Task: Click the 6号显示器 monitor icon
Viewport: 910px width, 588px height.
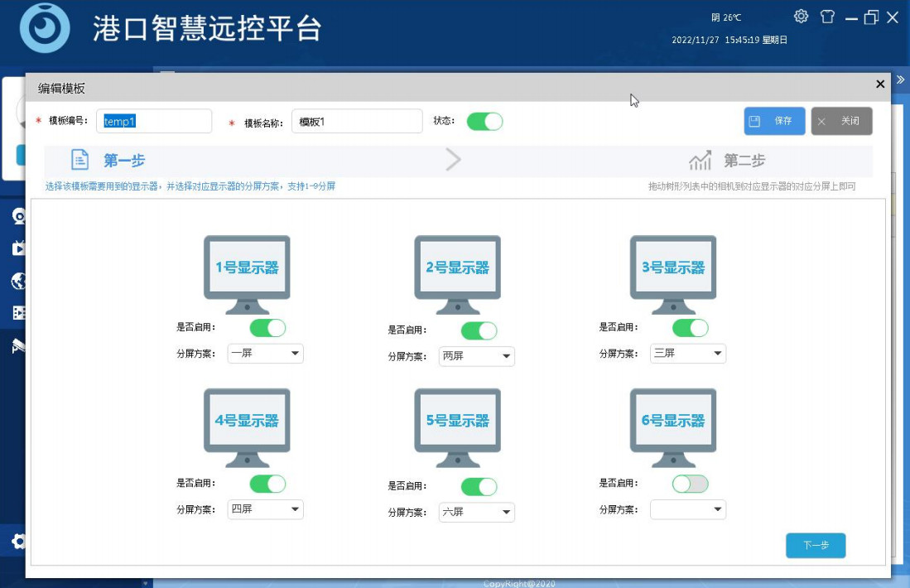Action: (x=672, y=427)
